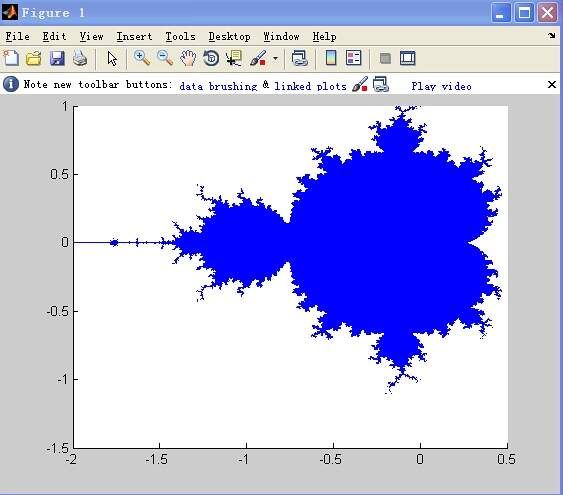Open the Tools menu
The height and width of the screenshot is (495, 563).
(x=181, y=37)
